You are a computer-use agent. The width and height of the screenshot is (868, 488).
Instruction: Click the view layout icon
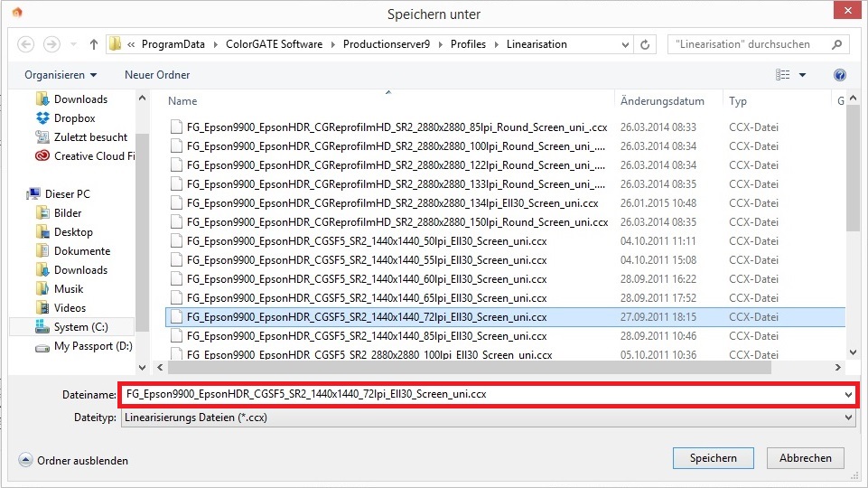783,75
